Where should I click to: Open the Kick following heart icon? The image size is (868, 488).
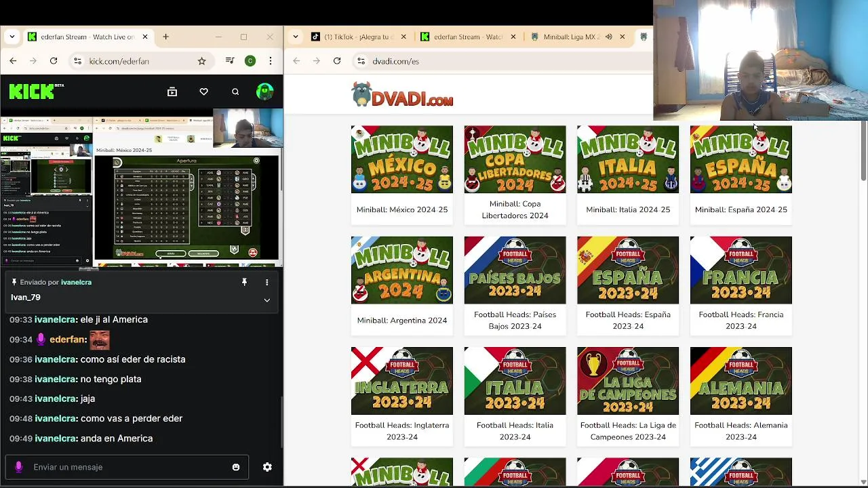[203, 91]
